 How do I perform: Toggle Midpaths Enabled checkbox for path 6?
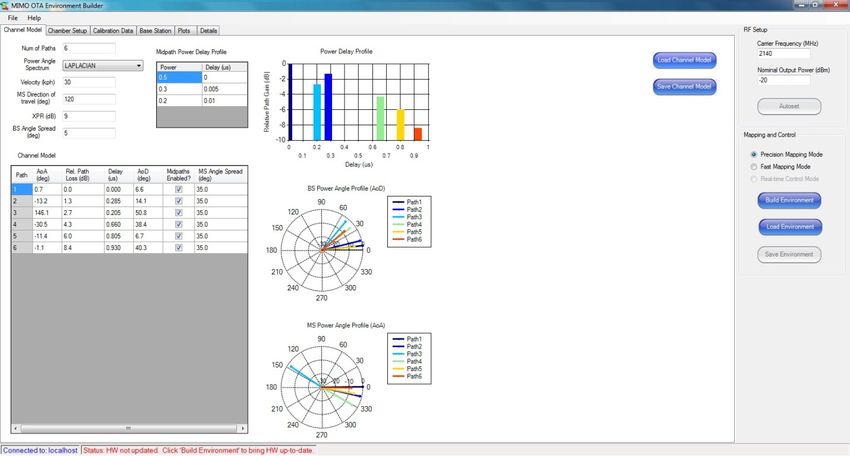(x=179, y=248)
